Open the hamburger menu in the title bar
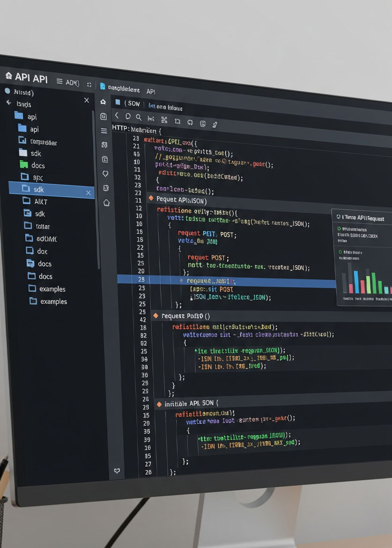Viewport: 392px width, 548px height. point(59,81)
